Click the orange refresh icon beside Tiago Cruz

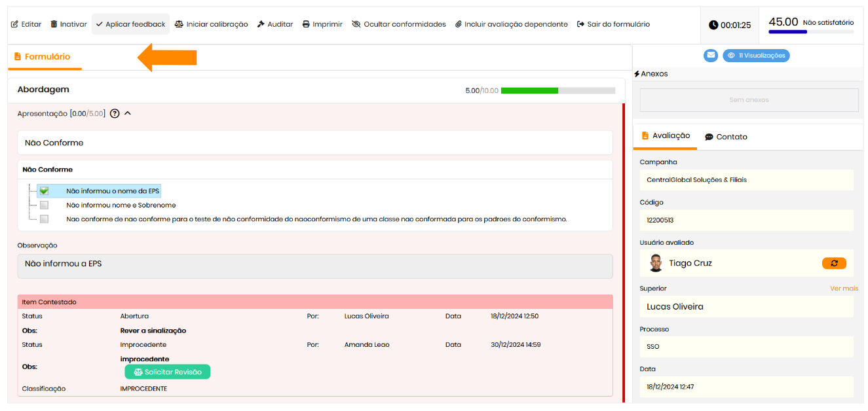834,263
